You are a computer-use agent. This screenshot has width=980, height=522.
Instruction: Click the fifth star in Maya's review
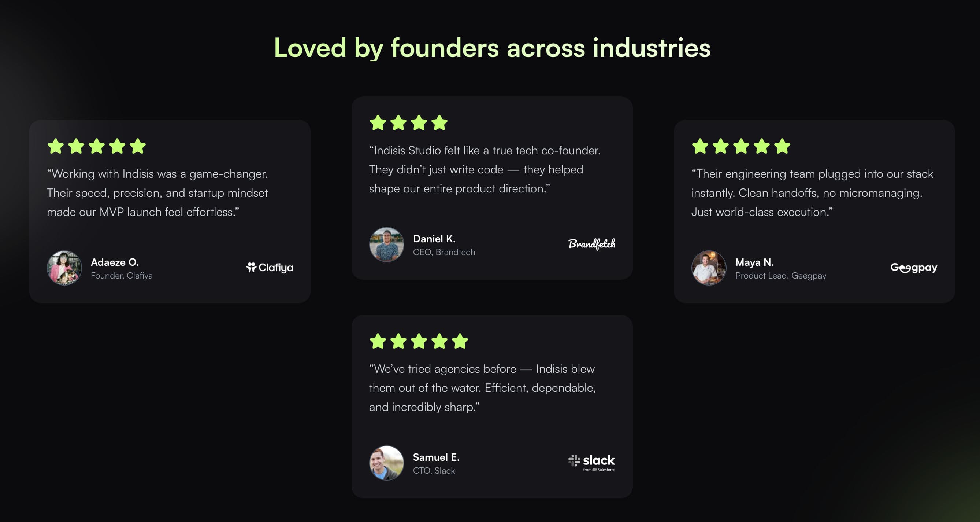pyautogui.click(x=782, y=146)
